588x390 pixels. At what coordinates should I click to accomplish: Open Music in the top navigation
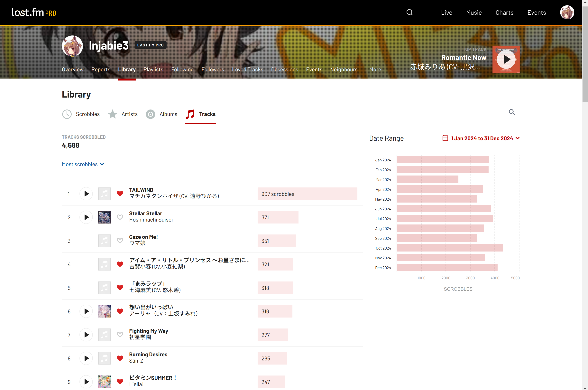tap(474, 13)
